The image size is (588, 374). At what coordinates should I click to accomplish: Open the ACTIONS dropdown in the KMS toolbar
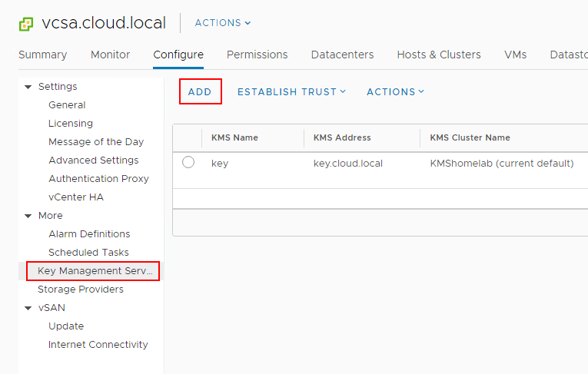coord(395,91)
